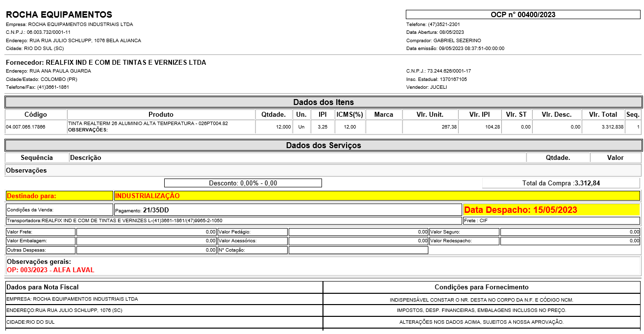Screen dimensions: 644x334
Task: Click the OCP n° 00400/2023 order number box
Action: click(x=523, y=15)
